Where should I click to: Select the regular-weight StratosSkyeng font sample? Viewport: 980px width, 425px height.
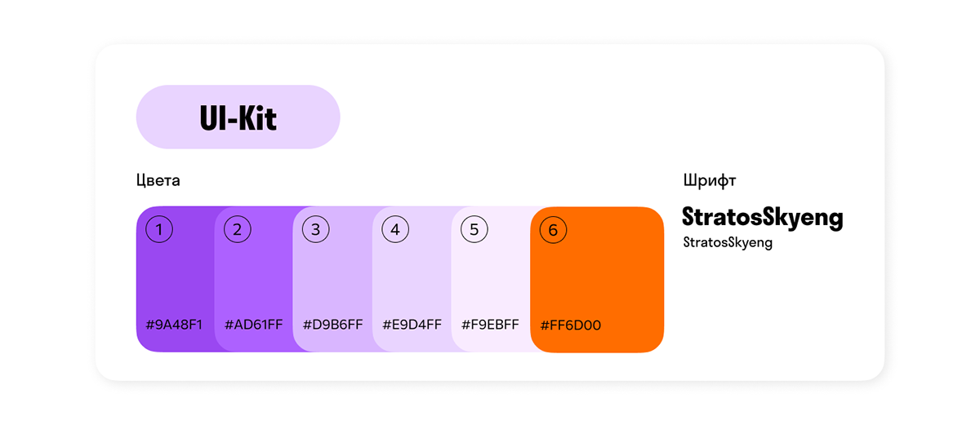[728, 243]
